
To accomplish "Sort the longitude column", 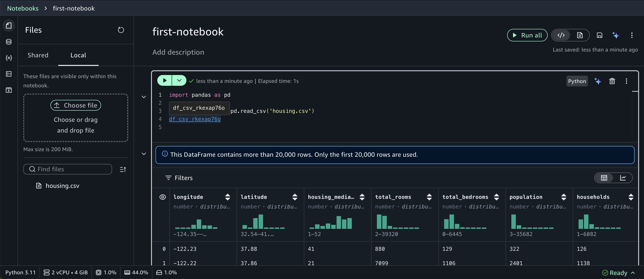I will [227, 197].
